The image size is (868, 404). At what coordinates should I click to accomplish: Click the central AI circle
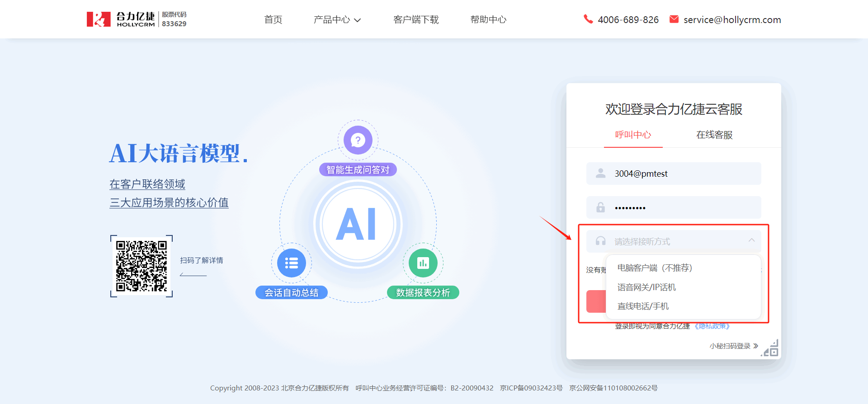(x=357, y=224)
